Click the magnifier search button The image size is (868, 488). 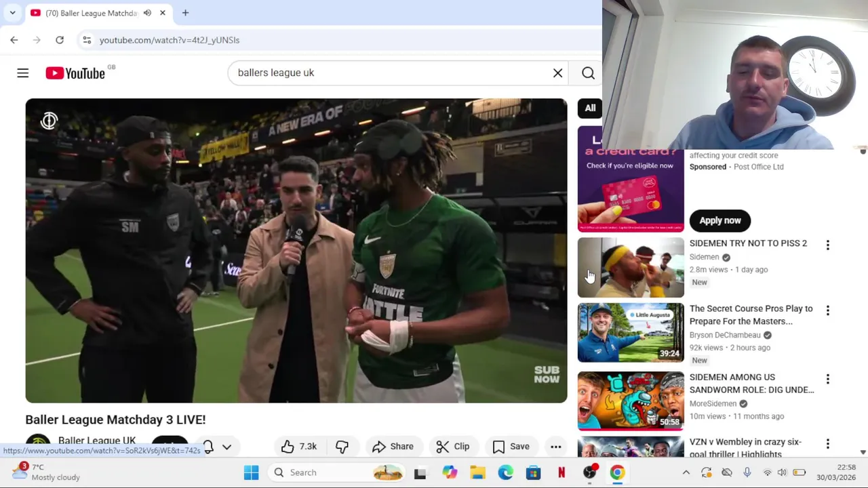[588, 73]
